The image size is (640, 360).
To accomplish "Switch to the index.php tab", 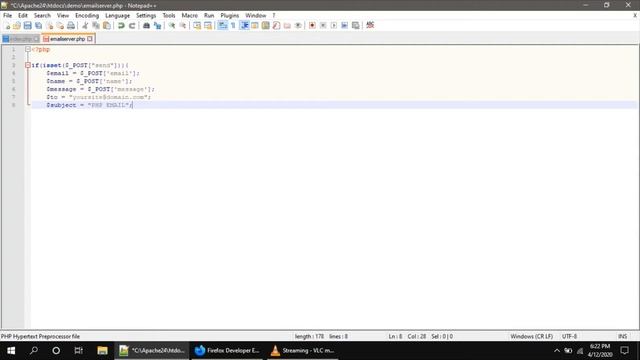I will (20, 39).
